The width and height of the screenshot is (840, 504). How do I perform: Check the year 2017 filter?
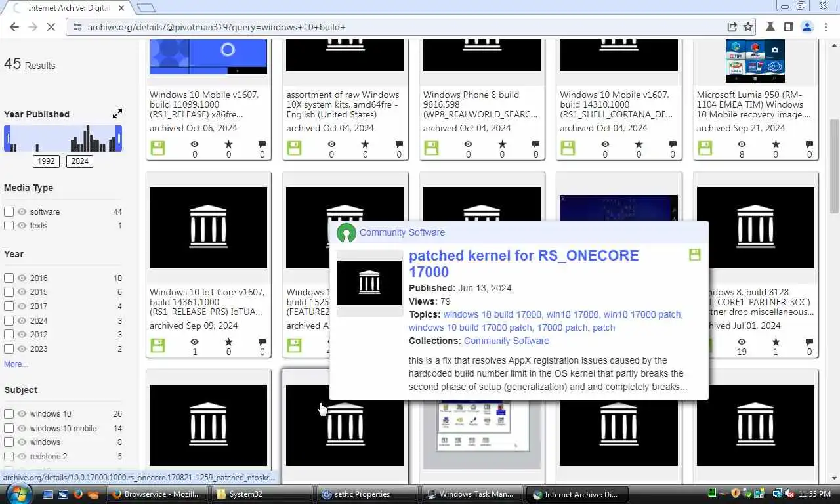click(9, 306)
